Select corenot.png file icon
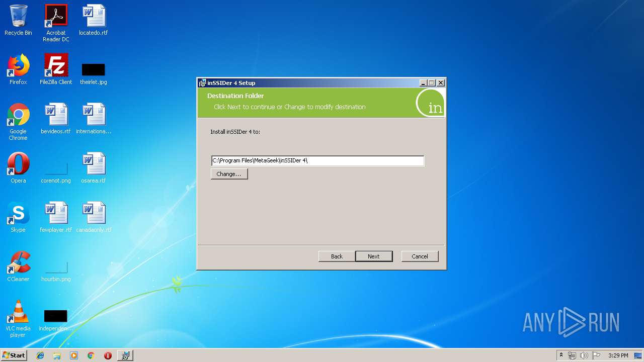The height and width of the screenshot is (362, 644). [56, 172]
